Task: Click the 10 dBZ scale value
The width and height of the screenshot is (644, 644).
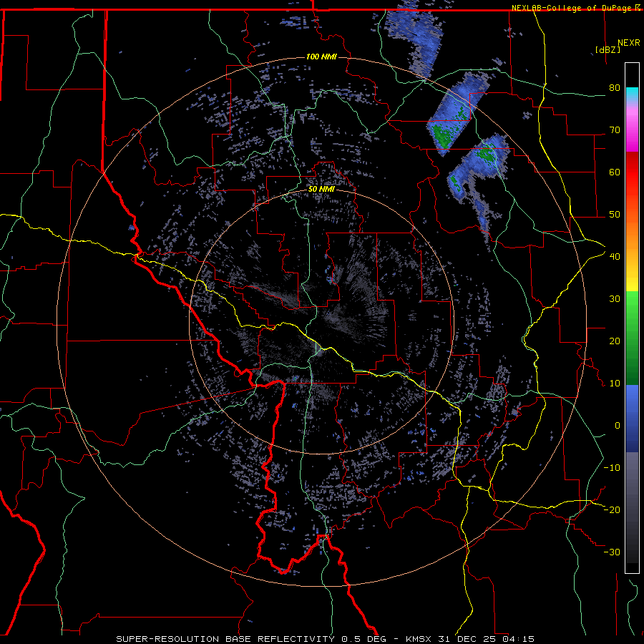Action: [x=615, y=384]
